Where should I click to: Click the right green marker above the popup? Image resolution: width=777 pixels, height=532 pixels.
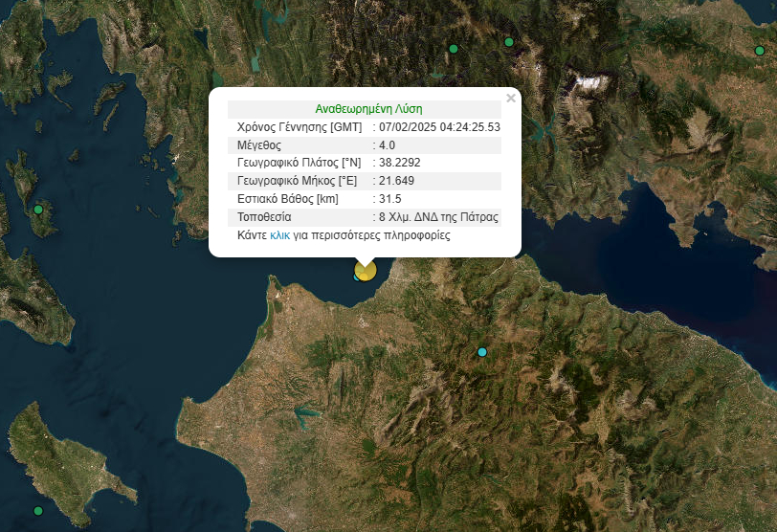click(509, 42)
